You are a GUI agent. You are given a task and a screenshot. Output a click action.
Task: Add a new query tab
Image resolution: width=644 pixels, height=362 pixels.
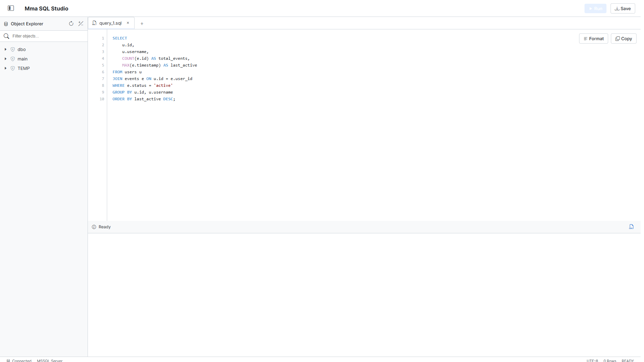coord(142,24)
